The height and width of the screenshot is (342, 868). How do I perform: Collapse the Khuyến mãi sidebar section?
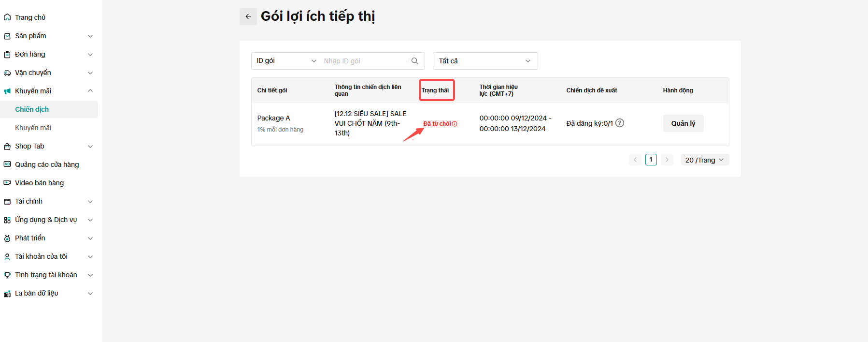point(90,91)
